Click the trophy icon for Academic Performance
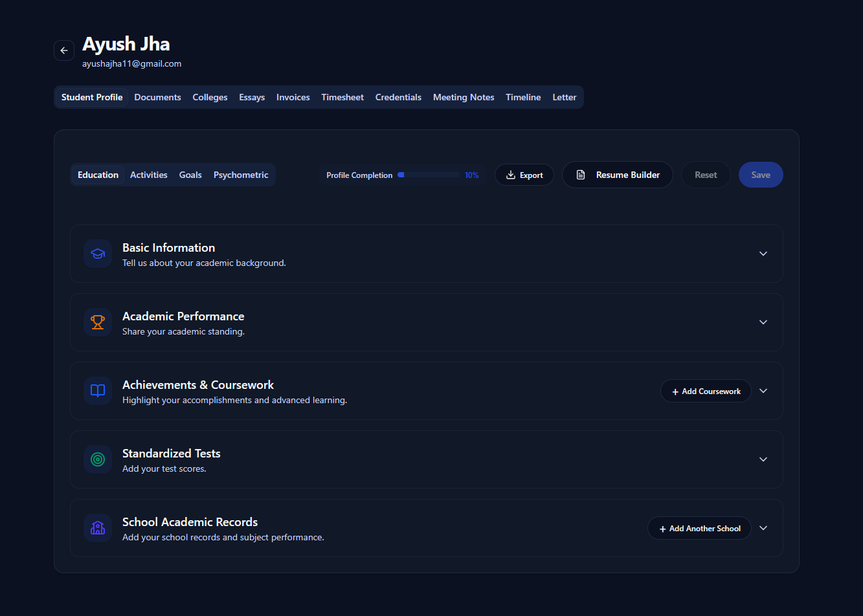 pos(98,322)
